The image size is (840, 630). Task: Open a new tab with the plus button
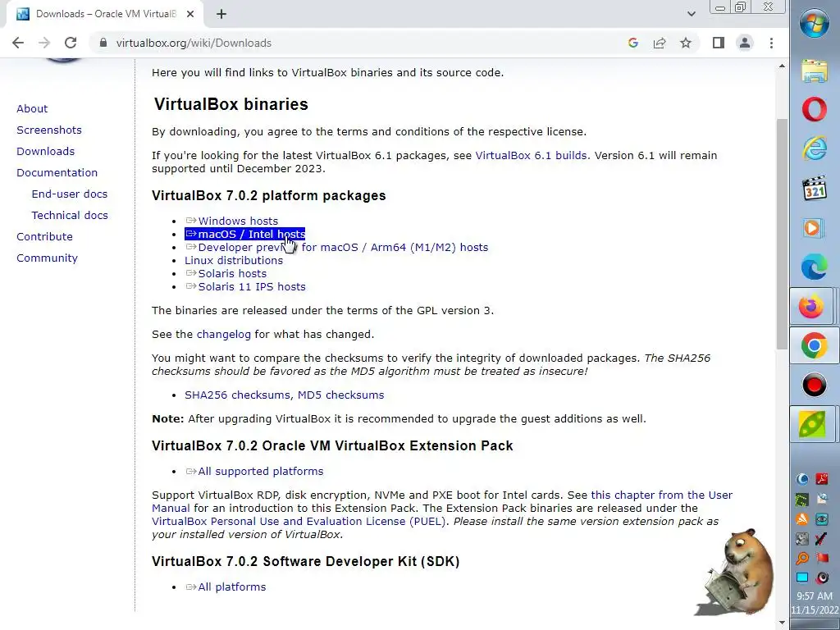[221, 14]
